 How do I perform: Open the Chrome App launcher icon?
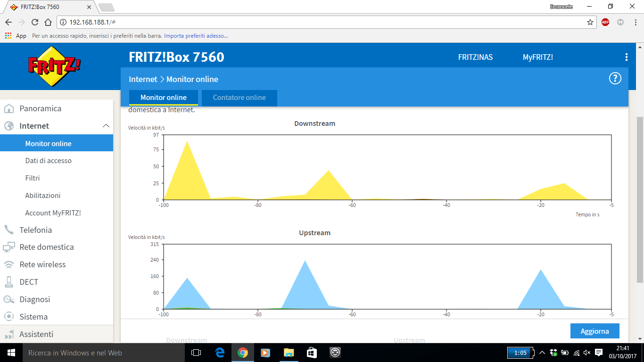pyautogui.click(x=8, y=36)
